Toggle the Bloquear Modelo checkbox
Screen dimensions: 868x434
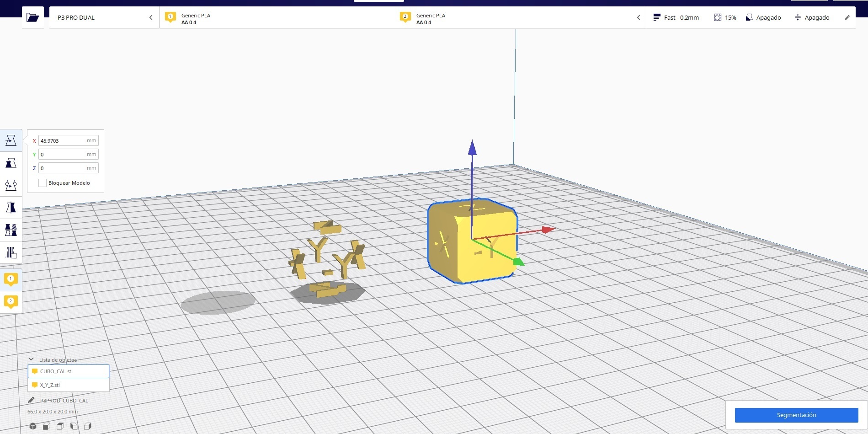pos(43,183)
